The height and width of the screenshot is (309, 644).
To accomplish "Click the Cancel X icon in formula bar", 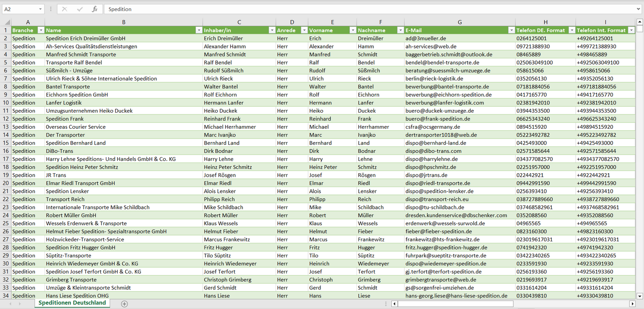I will coord(65,9).
